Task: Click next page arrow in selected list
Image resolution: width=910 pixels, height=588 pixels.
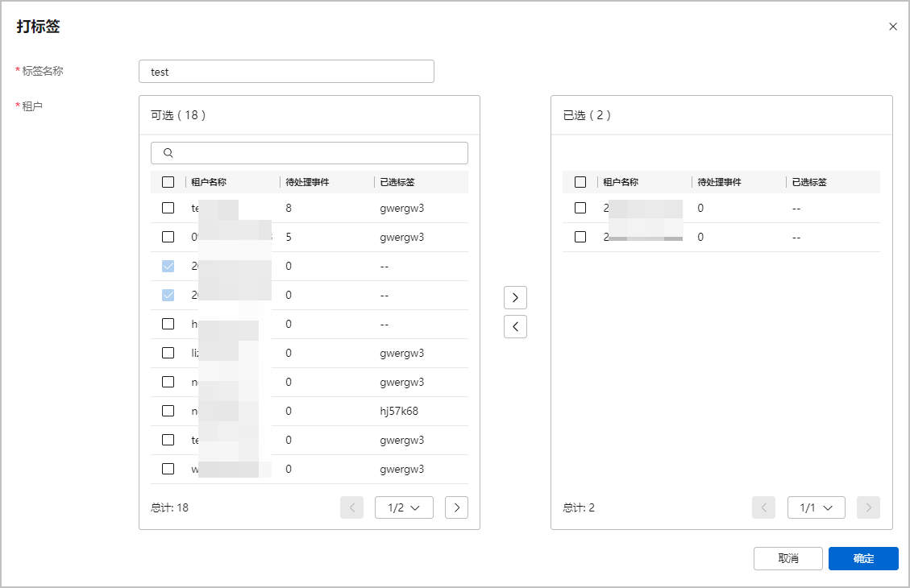Action: tap(868, 507)
